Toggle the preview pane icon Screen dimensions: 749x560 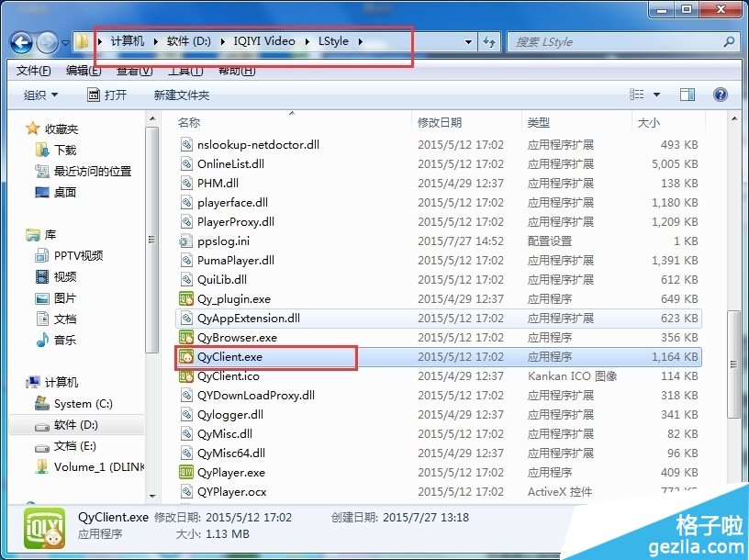click(x=688, y=95)
